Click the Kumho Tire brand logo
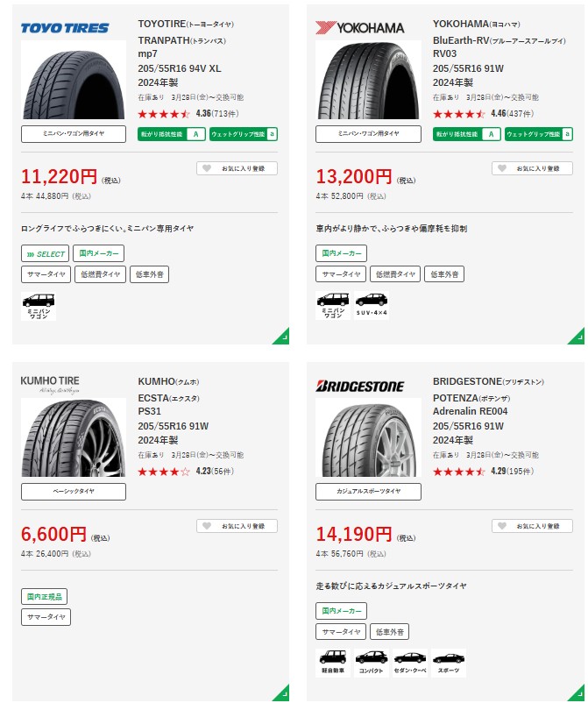Viewport: 588px width, 703px height. 50,382
